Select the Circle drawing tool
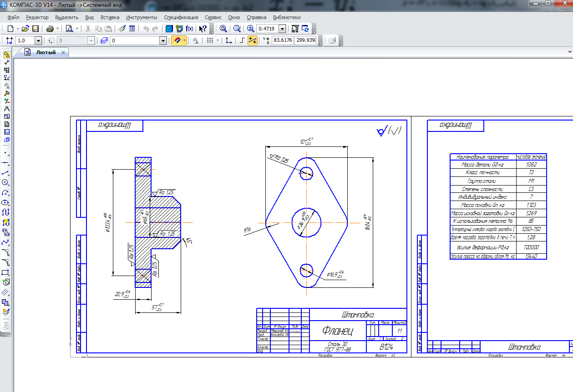This screenshot has height=392, width=573. coord(6,182)
